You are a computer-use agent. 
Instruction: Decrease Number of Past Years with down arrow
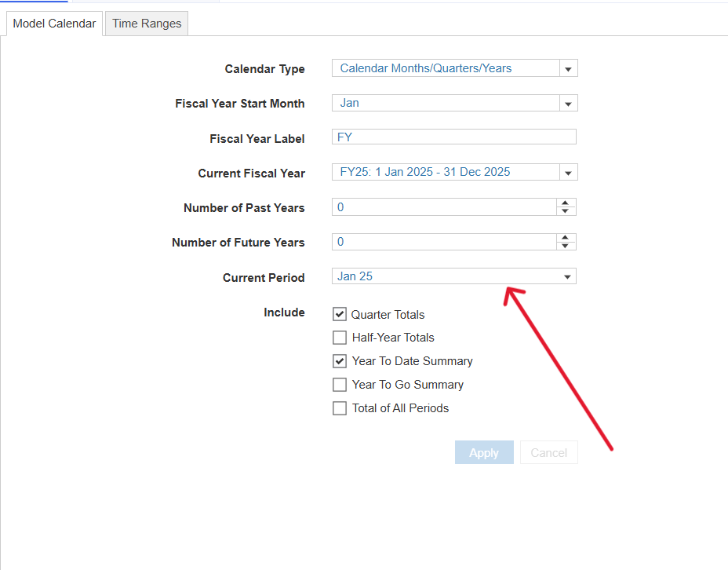click(x=566, y=211)
